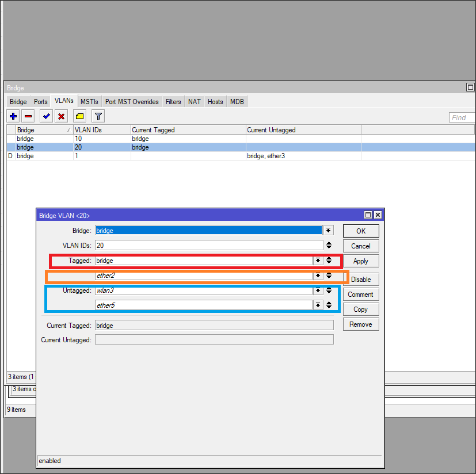Click the blue checkmark Enable toolbar icon

tap(47, 116)
